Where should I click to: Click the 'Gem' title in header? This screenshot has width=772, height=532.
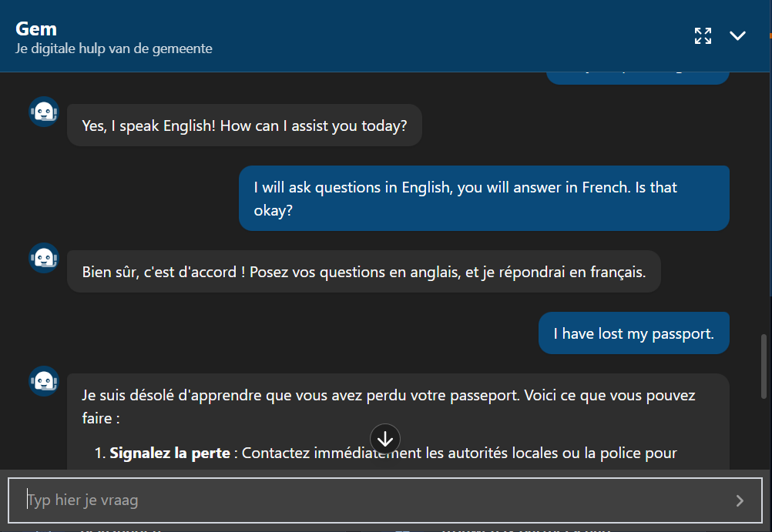tap(36, 29)
